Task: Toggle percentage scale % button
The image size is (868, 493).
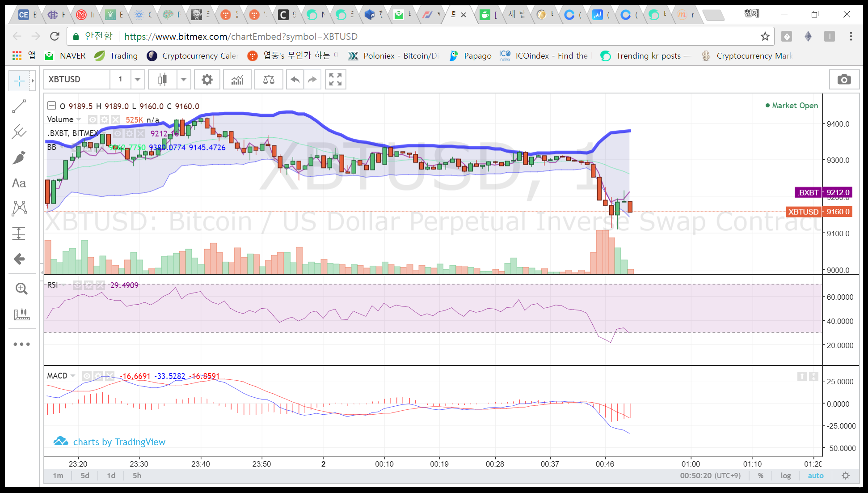Action: click(x=761, y=476)
